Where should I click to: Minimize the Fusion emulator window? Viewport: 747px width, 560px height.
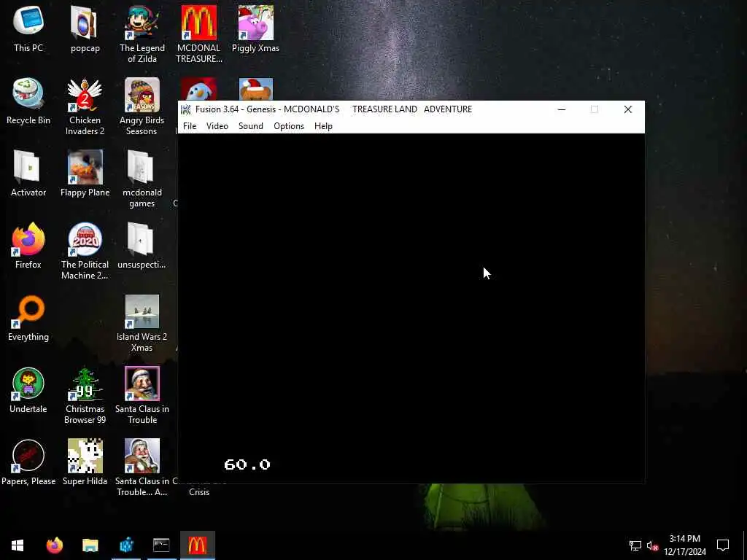(x=562, y=109)
